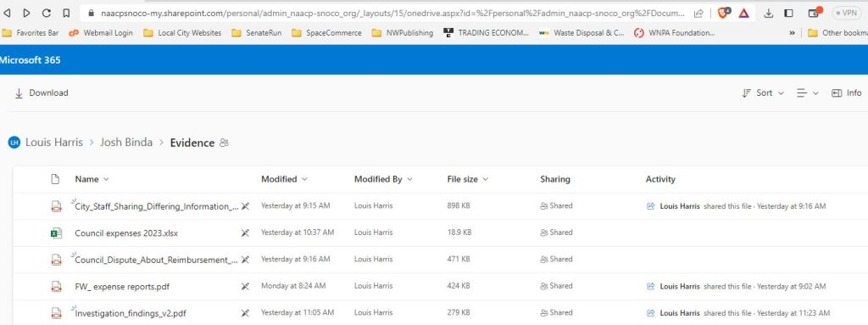Viewport: 868px width, 325px height.
Task: Click Shared status for Council expenses 2023.xlsx
Action: coord(556,233)
